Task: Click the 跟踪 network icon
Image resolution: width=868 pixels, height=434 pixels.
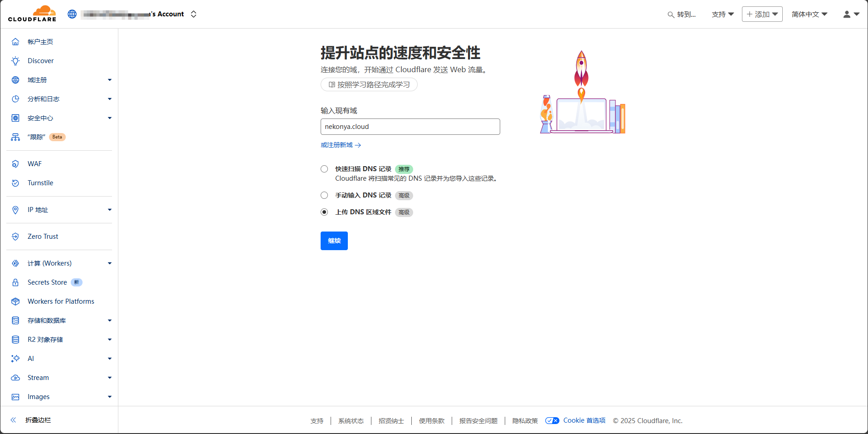Action: point(15,137)
